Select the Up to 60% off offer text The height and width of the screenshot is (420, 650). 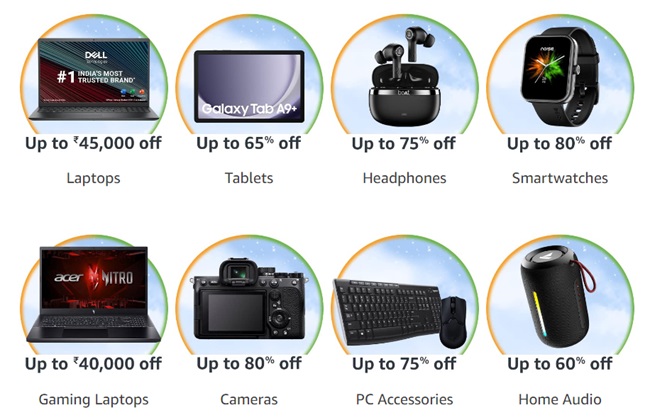click(x=560, y=364)
